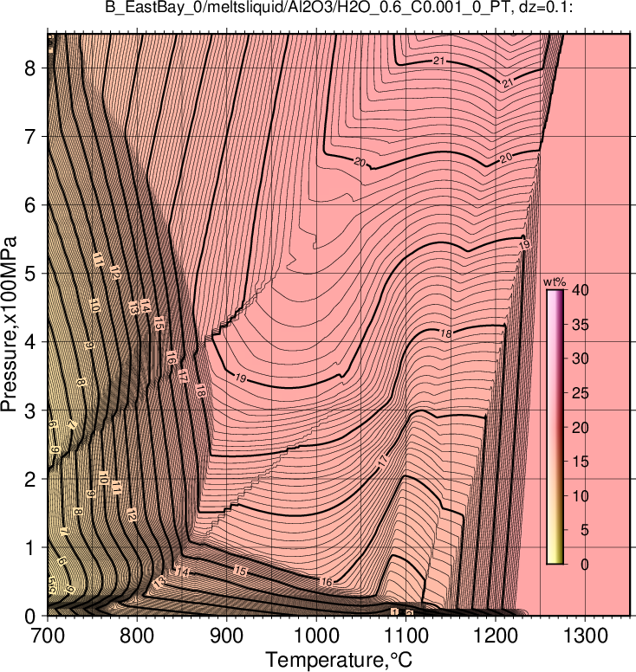Click the 5 tick label on pressure axis
The width and height of the screenshot is (636, 672).
pyautogui.click(x=29, y=274)
